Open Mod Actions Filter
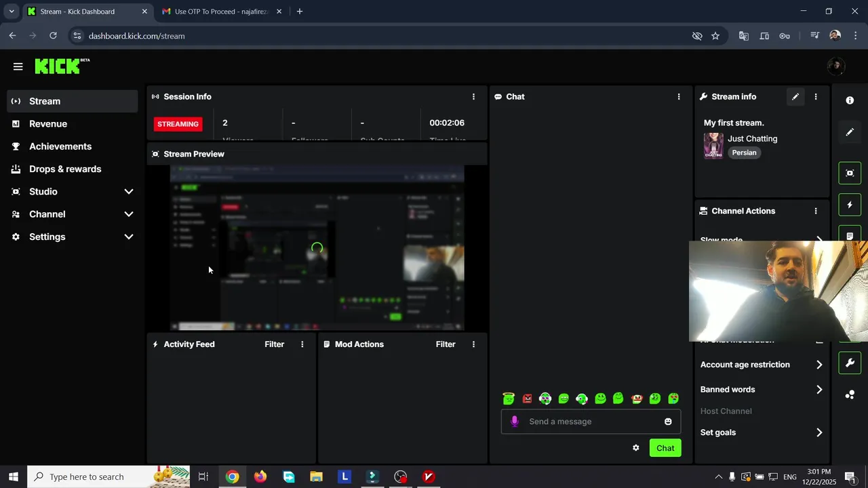The width and height of the screenshot is (868, 488). (446, 344)
